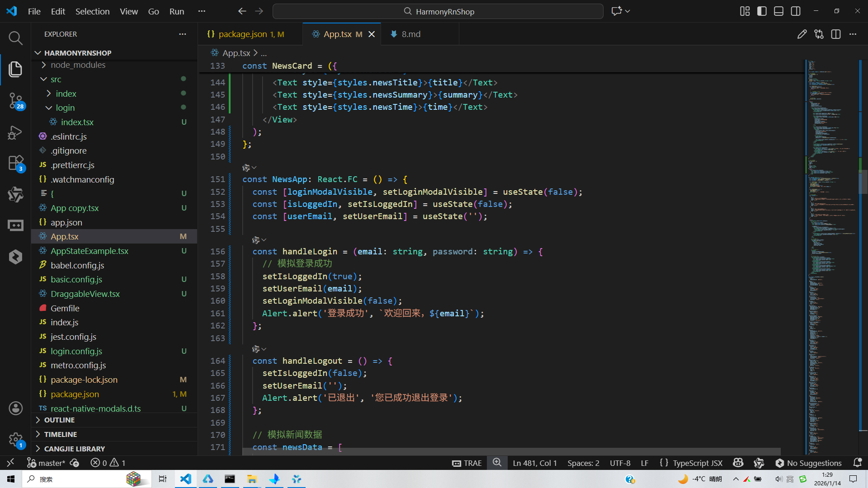Screen dimensions: 868x488
Task: Expand the node_modules folder
Action: click(78, 65)
